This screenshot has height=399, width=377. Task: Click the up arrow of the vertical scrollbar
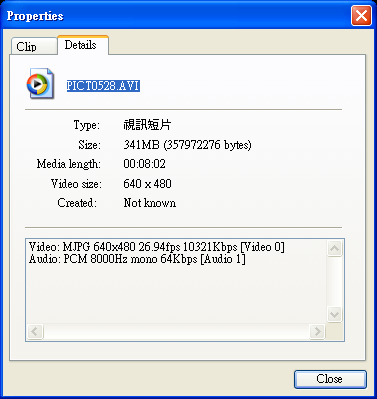pyautogui.click(x=334, y=248)
